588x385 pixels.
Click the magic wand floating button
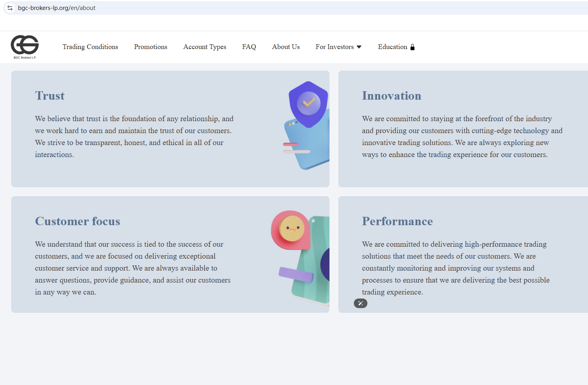click(x=361, y=303)
